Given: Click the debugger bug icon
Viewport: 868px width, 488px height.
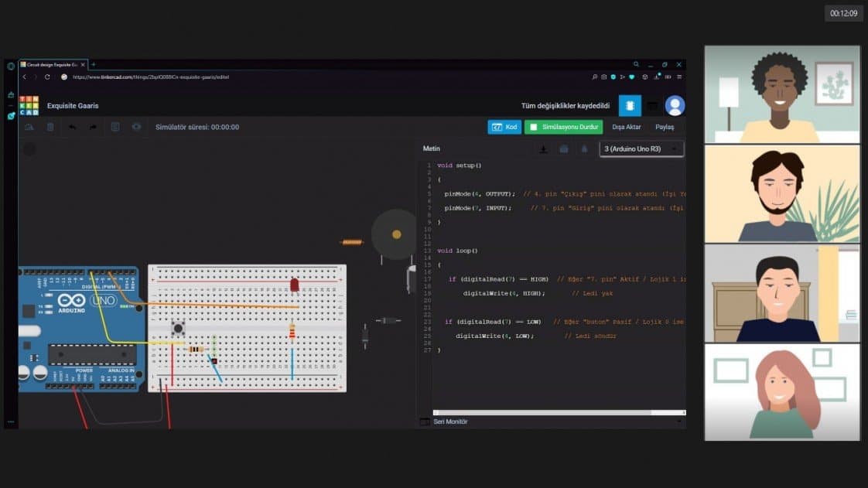Looking at the screenshot, I should pyautogui.click(x=584, y=148).
